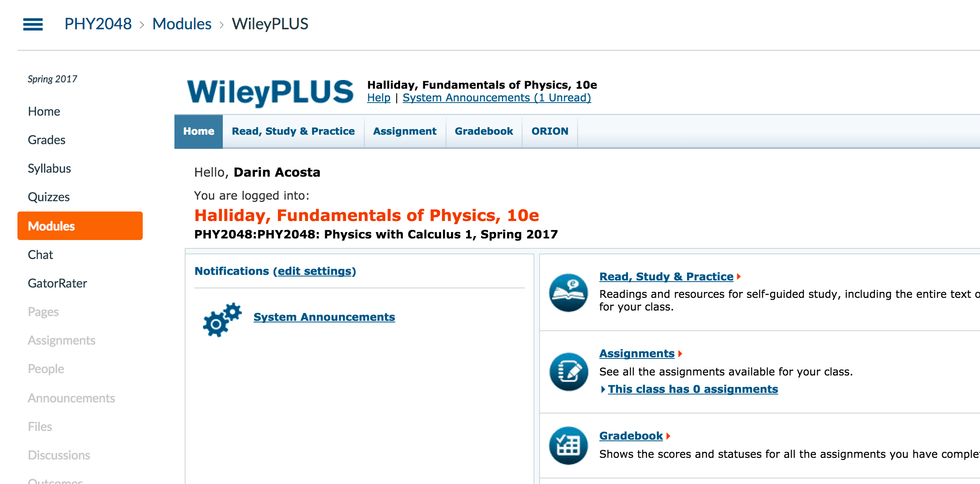The height and width of the screenshot is (484, 980).
Task: Navigate to Syllabus in course sidebar
Action: pyautogui.click(x=49, y=168)
